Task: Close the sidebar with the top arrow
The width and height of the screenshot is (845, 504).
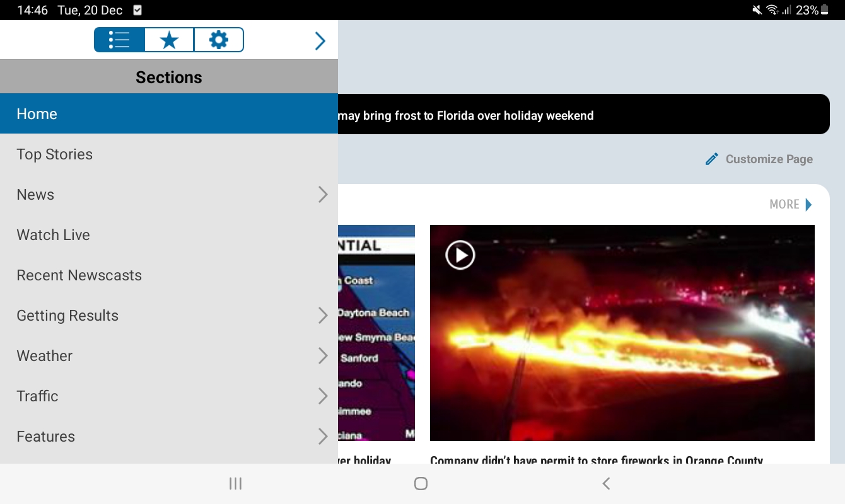Action: [x=320, y=41]
